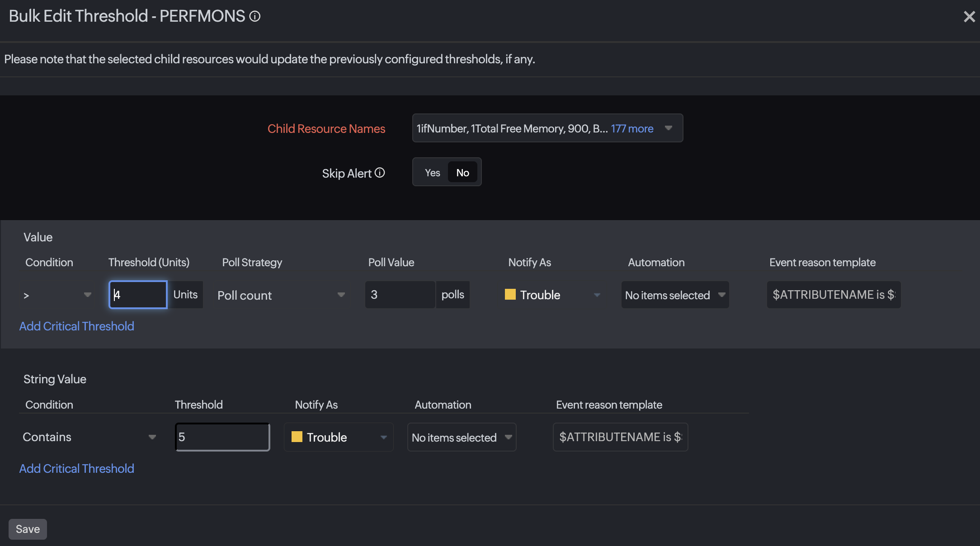Open the String Value Notify As dropdown
The width and height of the screenshot is (980, 546).
click(383, 437)
